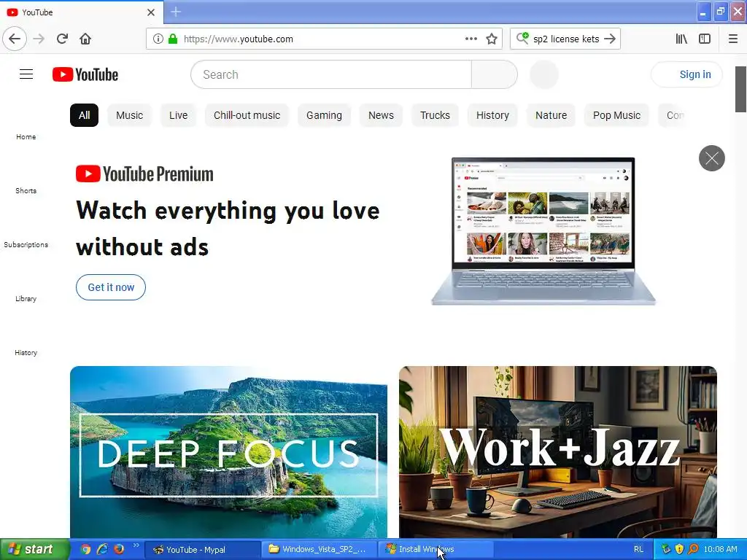Dismiss the YouTube Premium banner
The width and height of the screenshot is (747, 560).
712,158
